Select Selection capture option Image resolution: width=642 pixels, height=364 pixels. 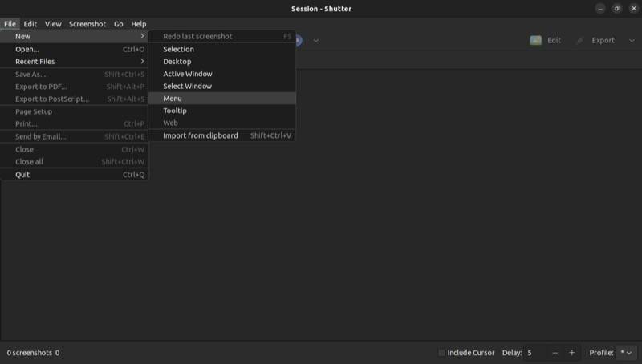[x=222, y=49]
